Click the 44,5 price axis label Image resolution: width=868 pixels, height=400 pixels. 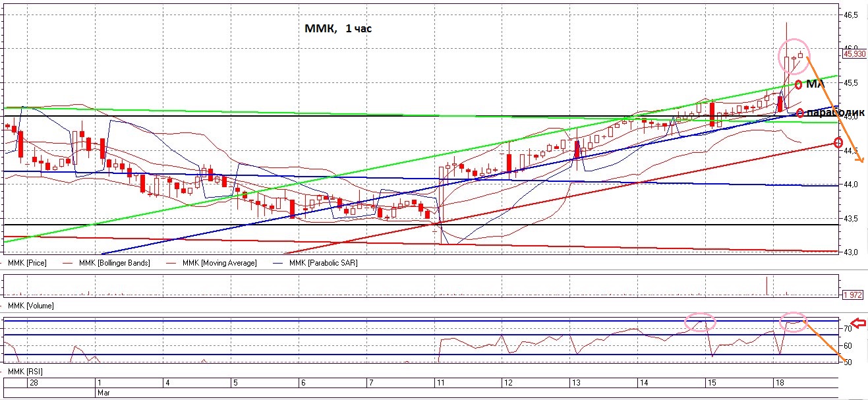[850, 151]
